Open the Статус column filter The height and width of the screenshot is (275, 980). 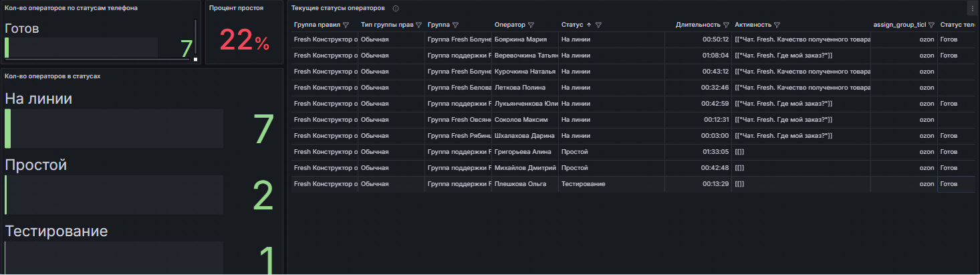point(598,25)
